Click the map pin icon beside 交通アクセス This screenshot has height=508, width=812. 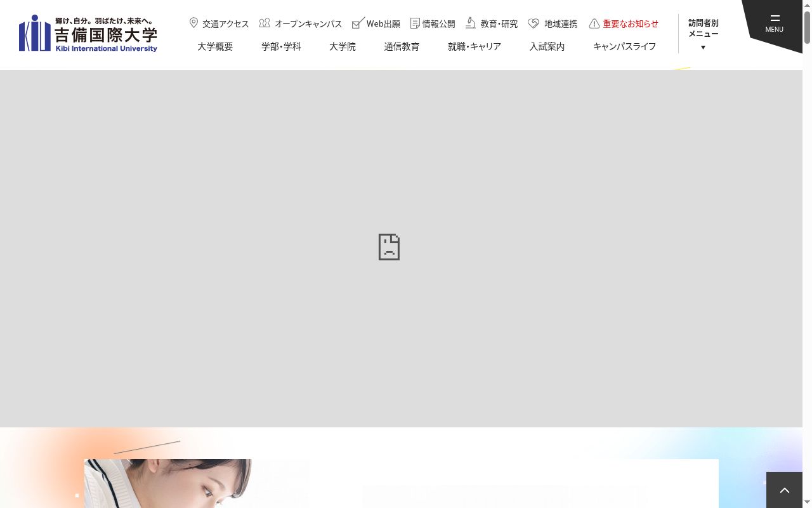click(x=193, y=23)
